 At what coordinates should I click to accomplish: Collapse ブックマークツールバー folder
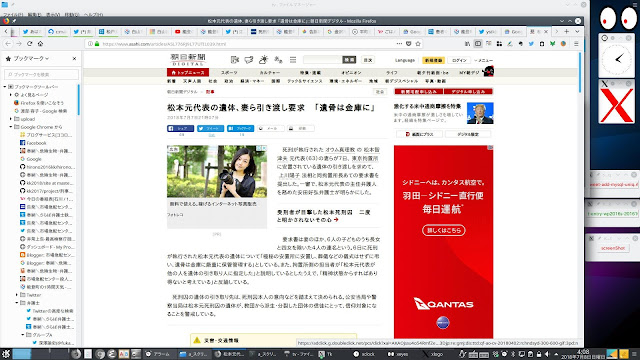point(5,87)
